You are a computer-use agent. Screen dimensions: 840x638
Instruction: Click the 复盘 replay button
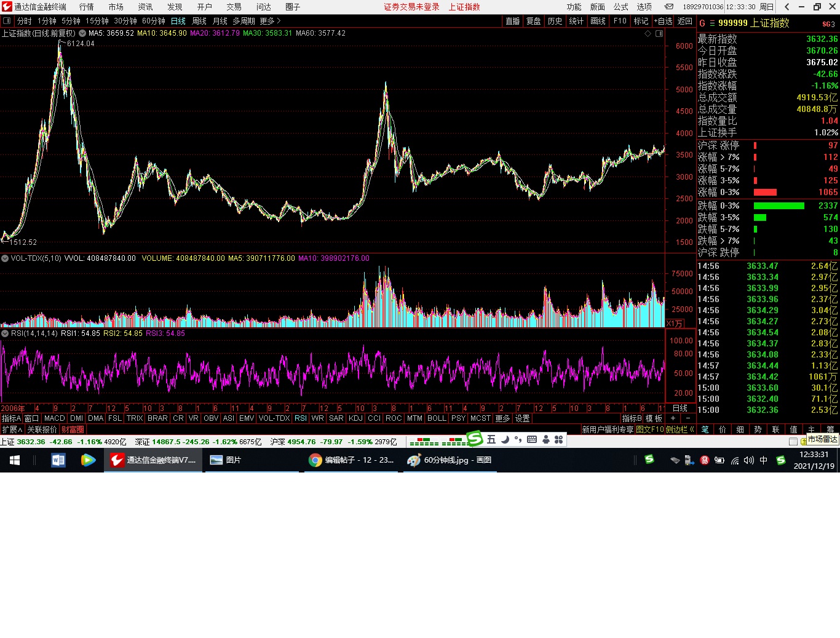(x=534, y=21)
